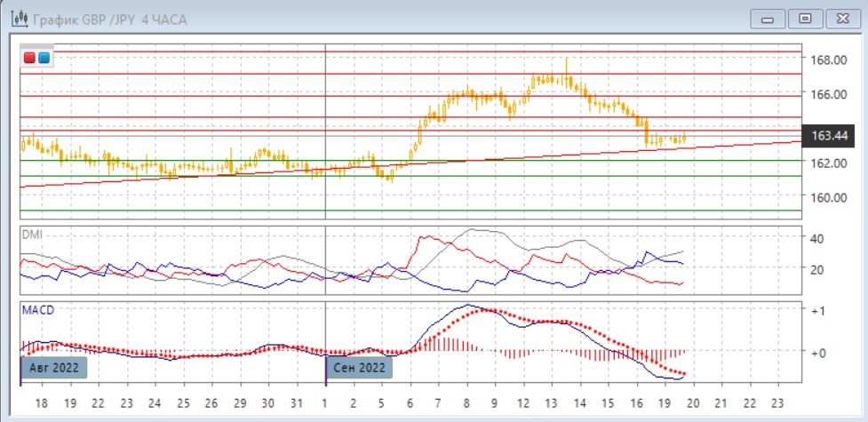
Task: Select the Авг 2022 month marker
Action: (x=53, y=366)
